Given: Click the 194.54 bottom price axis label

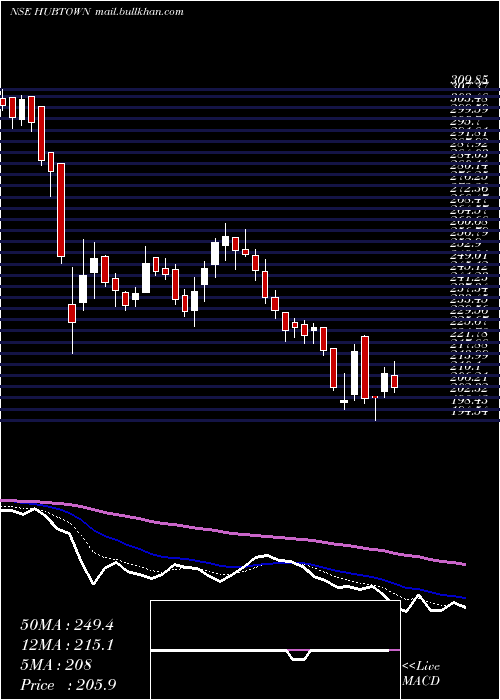Looking at the screenshot, I should coord(469,411).
